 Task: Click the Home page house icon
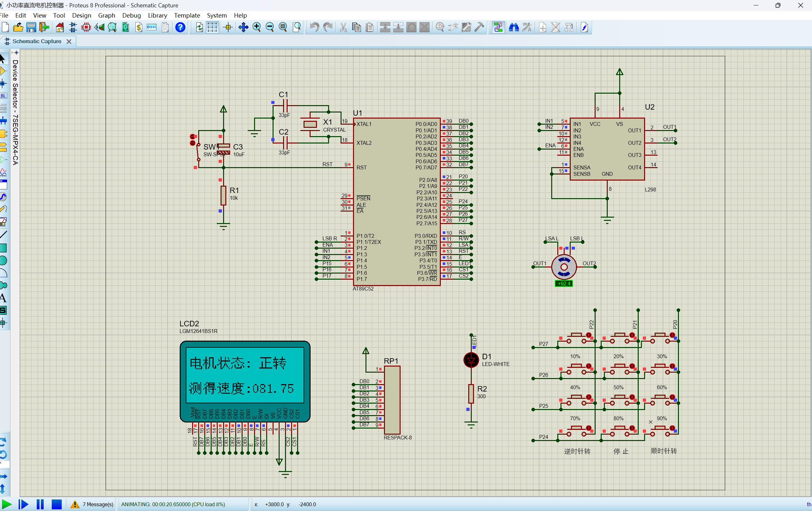tap(60, 27)
